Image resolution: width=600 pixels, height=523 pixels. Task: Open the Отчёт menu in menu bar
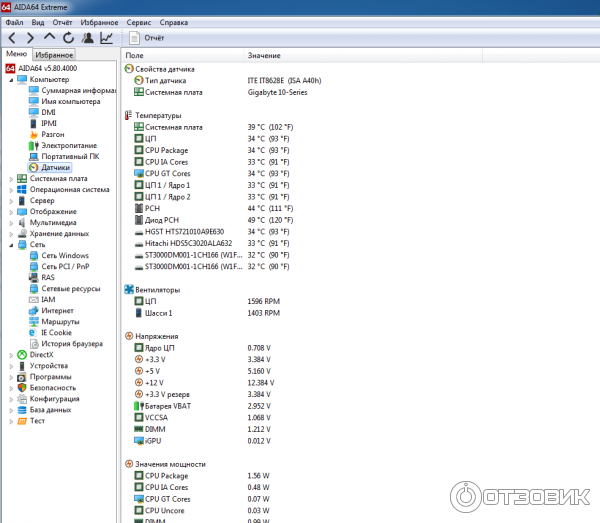62,23
